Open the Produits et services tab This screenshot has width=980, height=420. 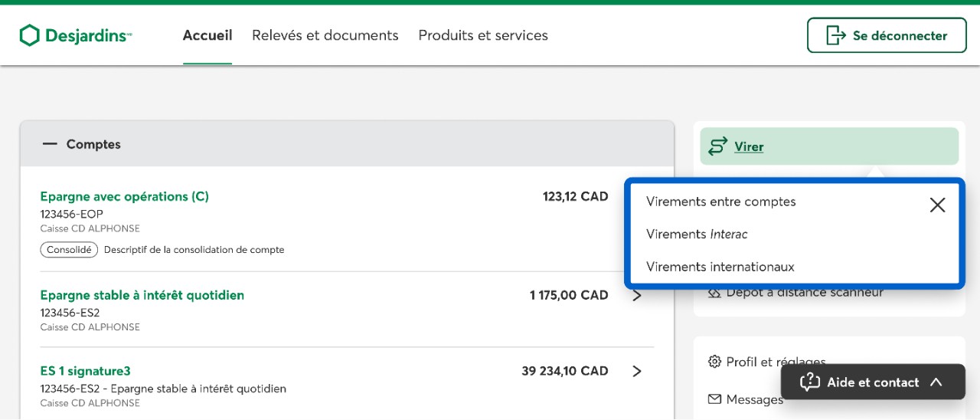[482, 35]
